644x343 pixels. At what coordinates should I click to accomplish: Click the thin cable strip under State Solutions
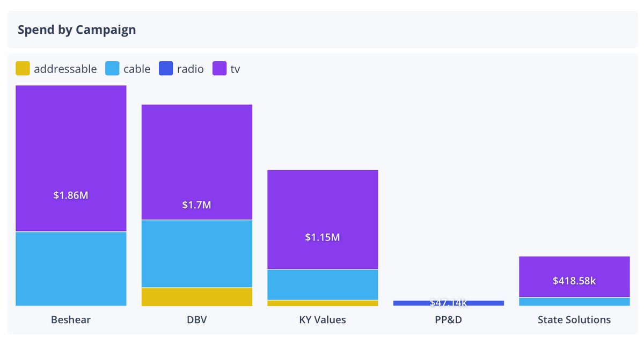point(574,302)
